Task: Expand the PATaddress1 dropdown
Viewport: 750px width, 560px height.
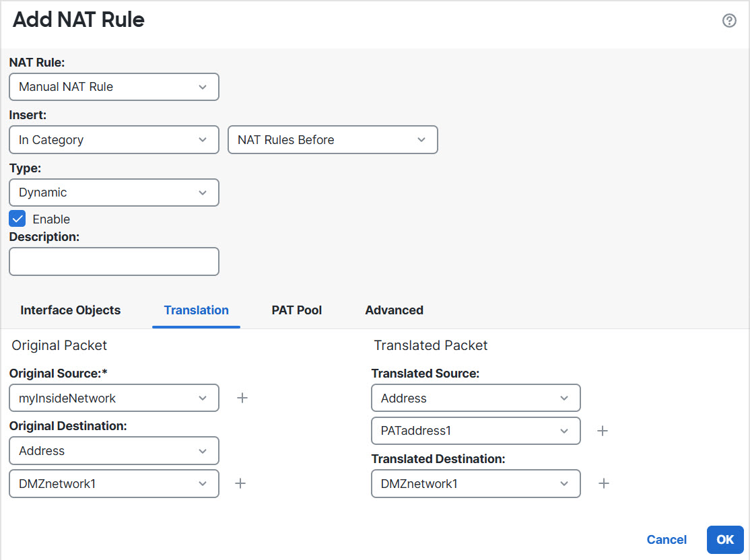Action: (x=475, y=431)
